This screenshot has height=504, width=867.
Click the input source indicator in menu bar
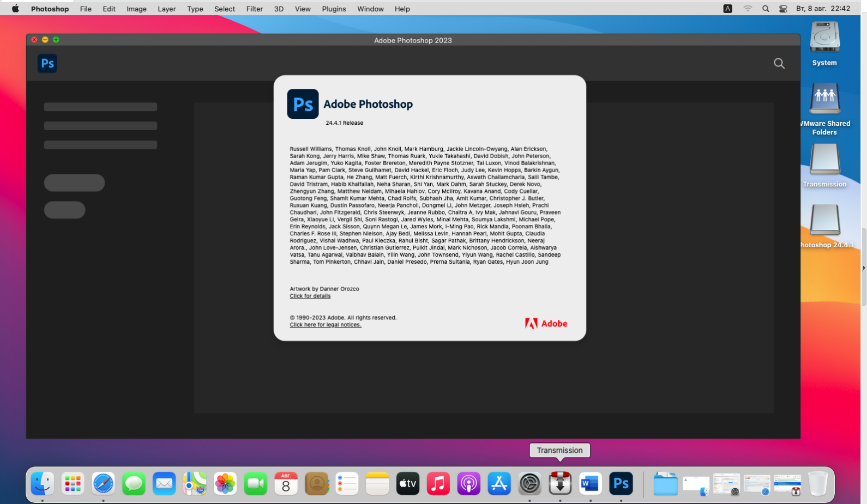pyautogui.click(x=727, y=9)
